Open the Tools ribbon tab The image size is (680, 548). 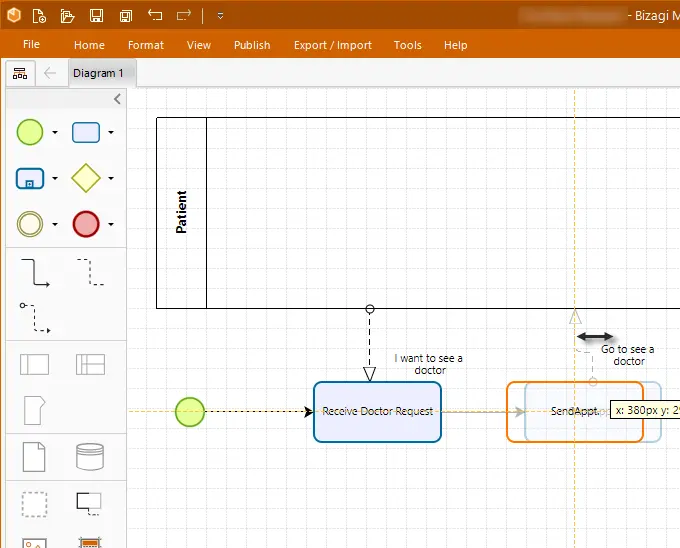pyautogui.click(x=408, y=45)
